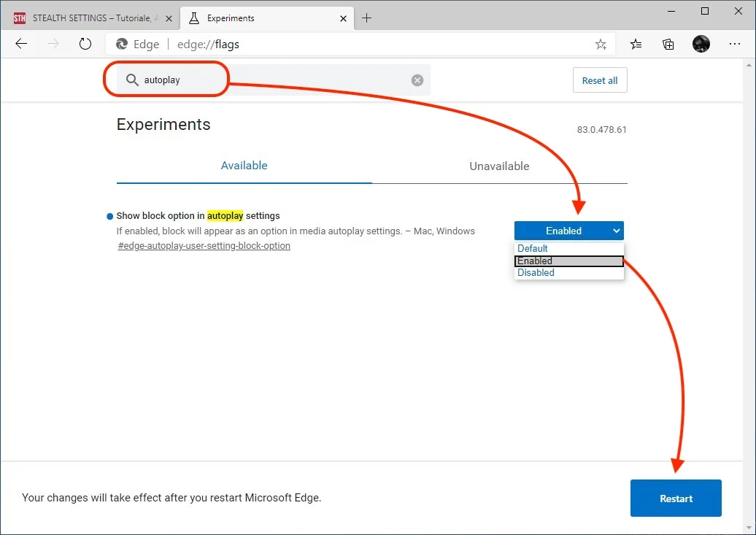This screenshot has width=756, height=535.
Task: Expand the Enabled dropdown for autoplay flag
Action: pos(568,231)
